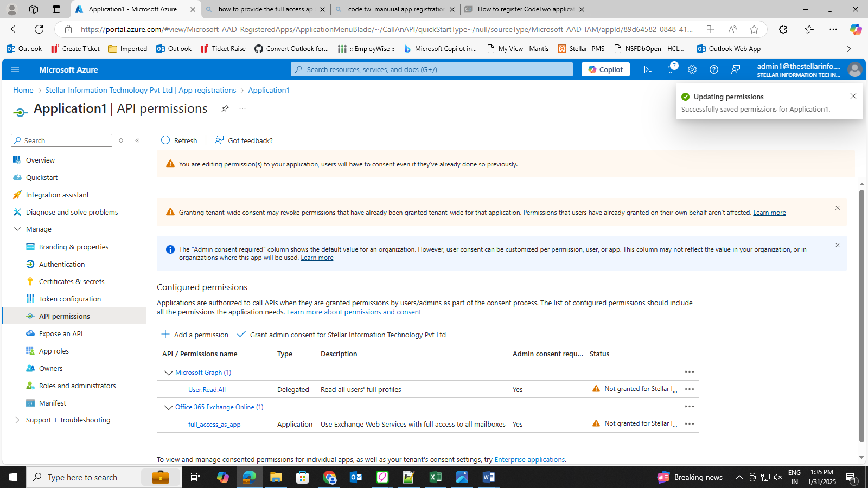Open more options for Microsoft Graph row
Viewport: 868px width, 488px height.
690,372
